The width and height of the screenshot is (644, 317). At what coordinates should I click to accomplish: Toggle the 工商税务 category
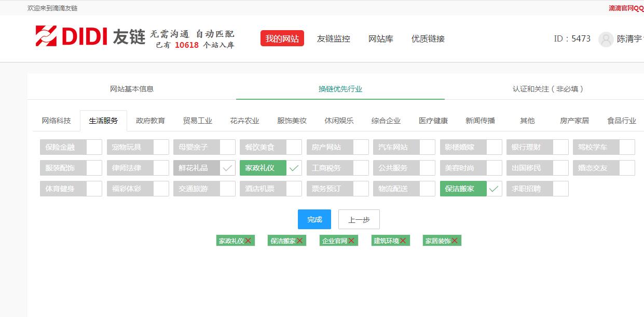(x=338, y=168)
